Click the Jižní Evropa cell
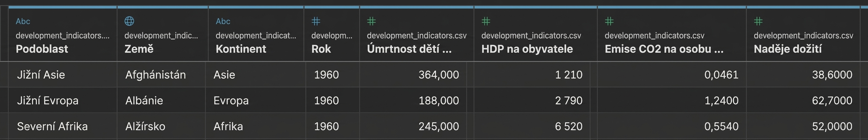This screenshot has height=140, width=868. [x=48, y=100]
